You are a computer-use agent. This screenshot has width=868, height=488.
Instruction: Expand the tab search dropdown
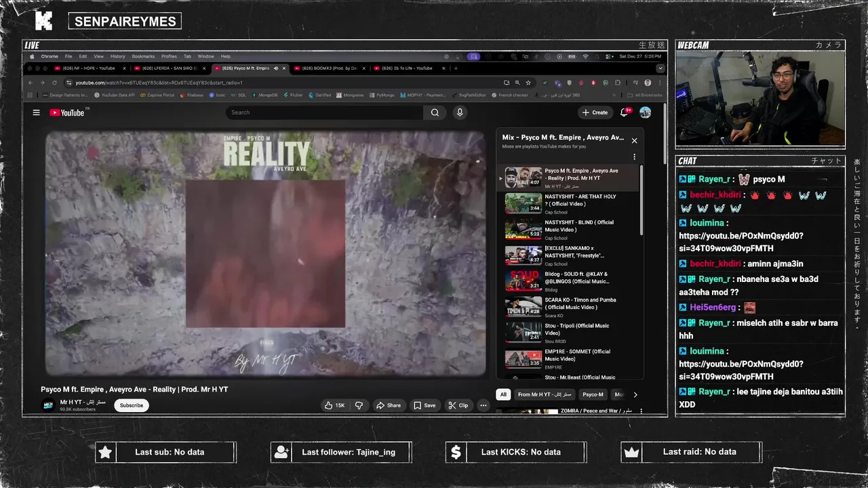[x=660, y=68]
